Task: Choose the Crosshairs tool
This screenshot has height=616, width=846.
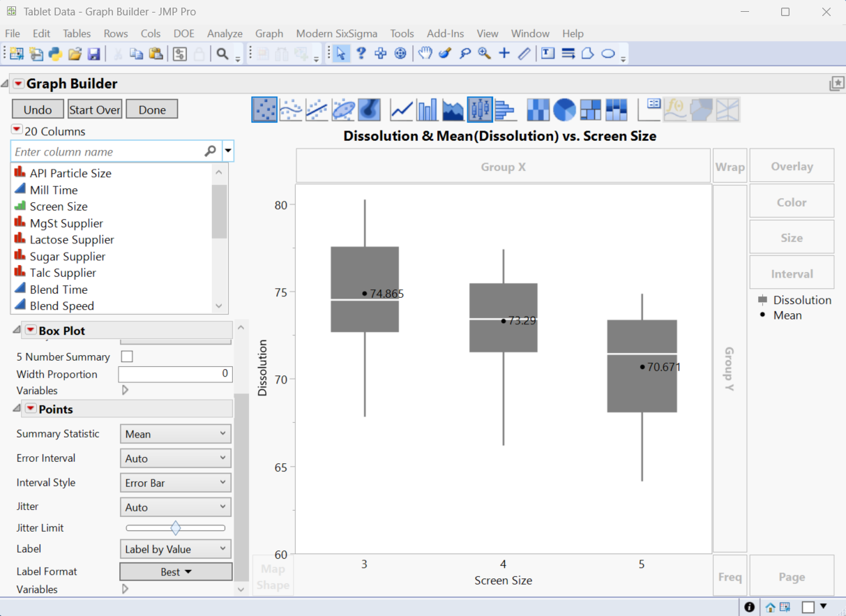Action: [x=504, y=53]
